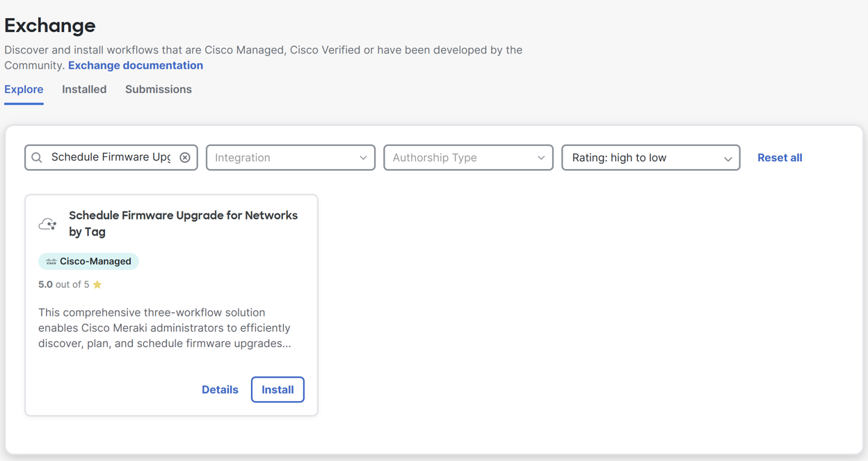The image size is (868, 461).
Task: Open the Integration dropdown
Action: point(291,158)
